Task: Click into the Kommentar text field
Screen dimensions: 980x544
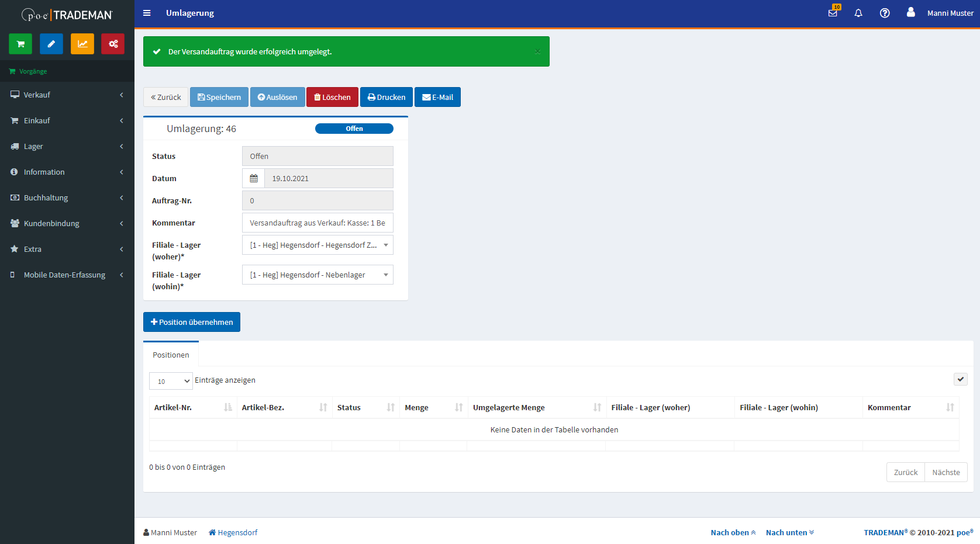Action: coord(318,223)
